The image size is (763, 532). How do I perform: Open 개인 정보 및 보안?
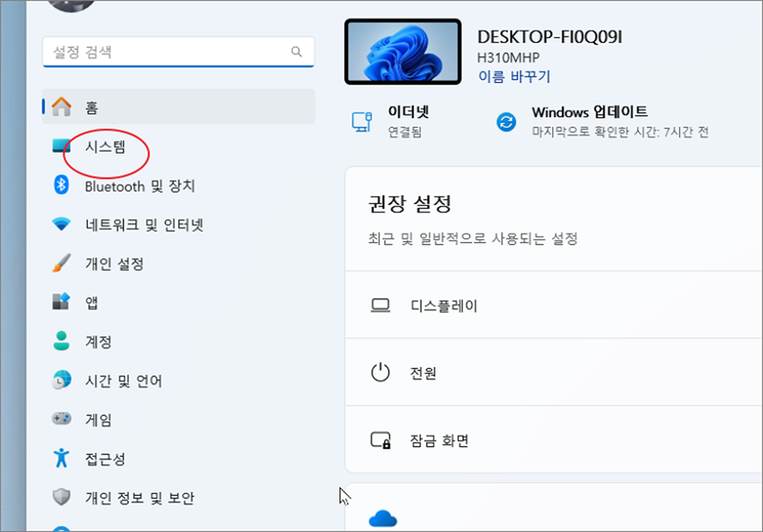click(178, 497)
